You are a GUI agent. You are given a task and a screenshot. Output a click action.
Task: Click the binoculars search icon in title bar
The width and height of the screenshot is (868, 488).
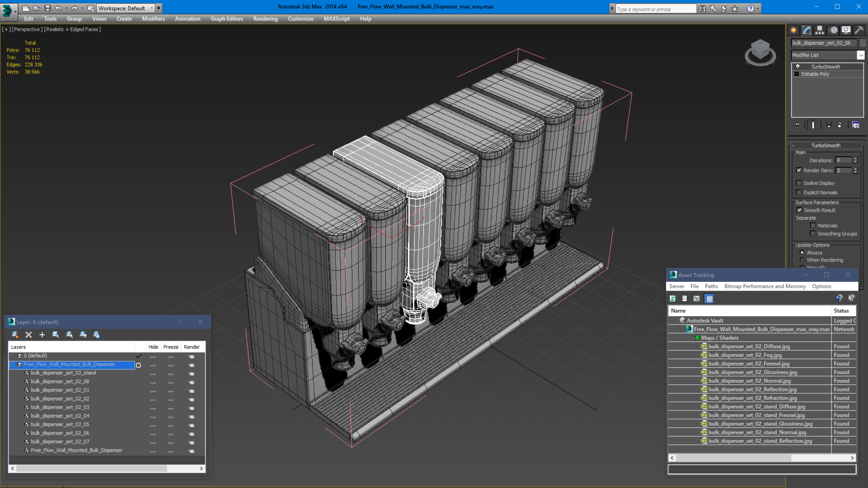[702, 8]
